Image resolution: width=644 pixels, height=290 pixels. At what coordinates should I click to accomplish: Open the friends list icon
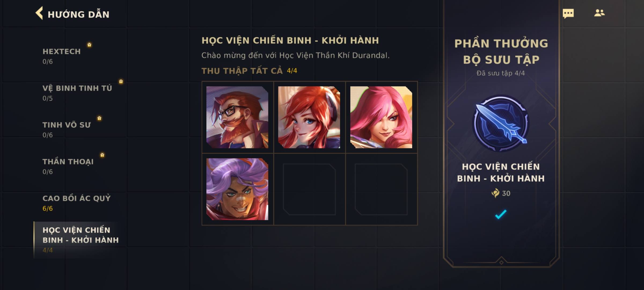[599, 13]
